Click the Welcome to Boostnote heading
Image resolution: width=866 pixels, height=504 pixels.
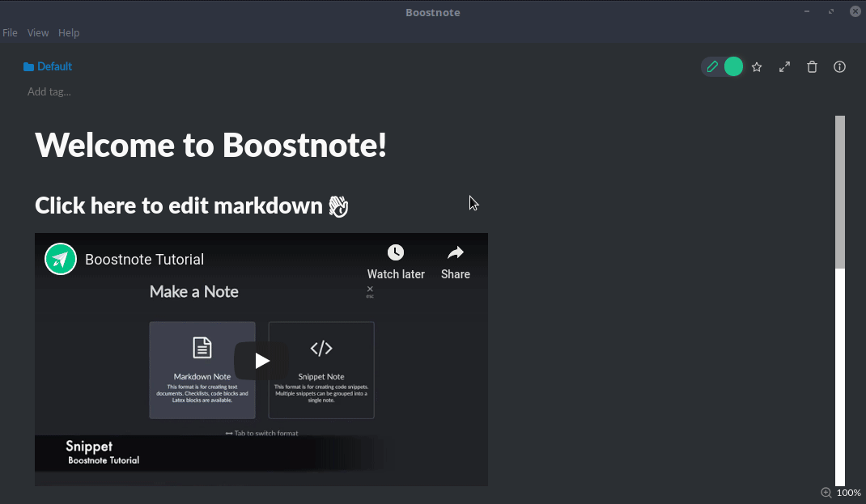[211, 145]
